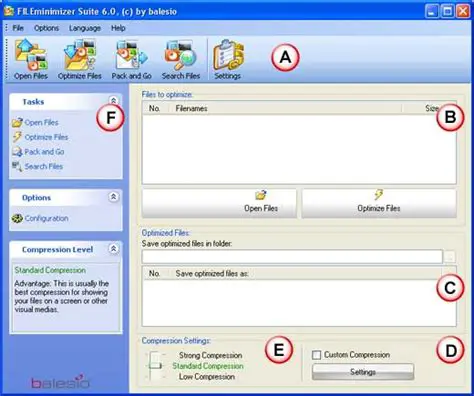The height and width of the screenshot is (396, 474).
Task: Click the Open Files folder icon in Tasks
Action: tap(17, 122)
